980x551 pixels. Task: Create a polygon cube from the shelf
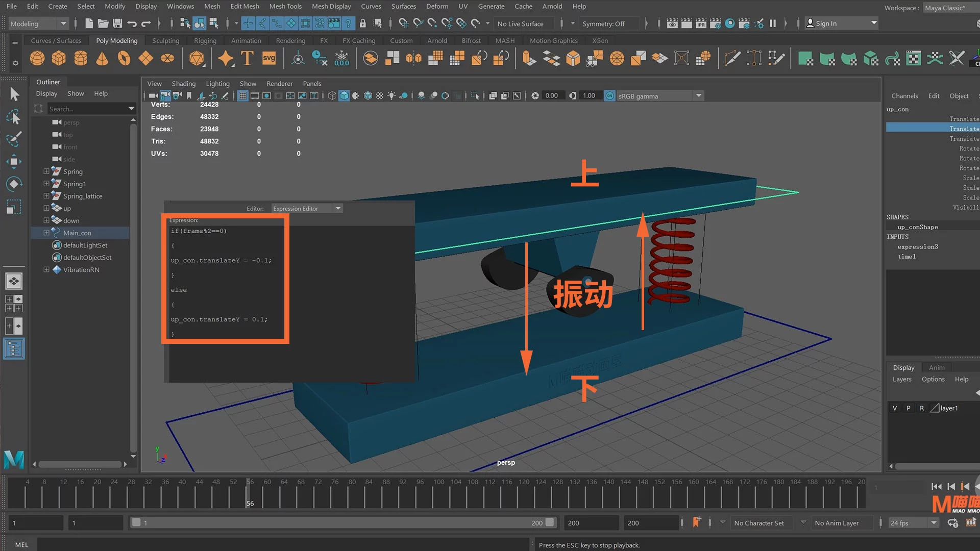(x=59, y=58)
